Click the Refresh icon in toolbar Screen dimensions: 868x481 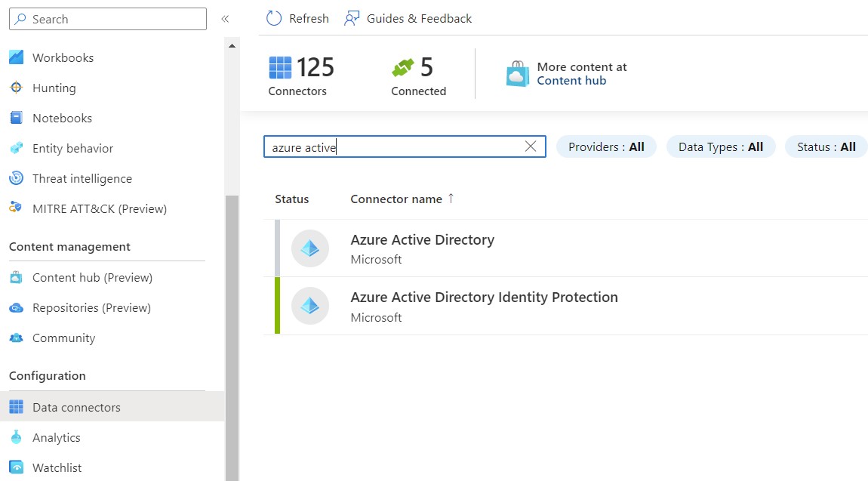point(274,18)
